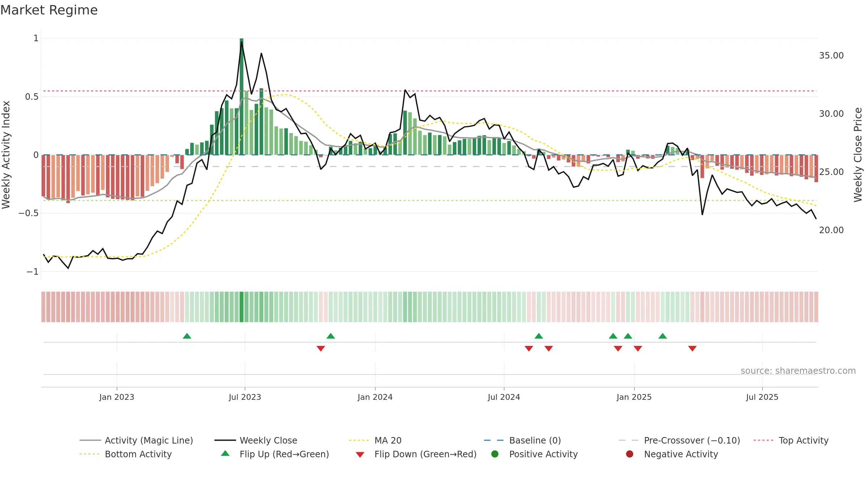868x488 pixels.
Task: Click the 30.00 price axis tick
Action: point(831,114)
